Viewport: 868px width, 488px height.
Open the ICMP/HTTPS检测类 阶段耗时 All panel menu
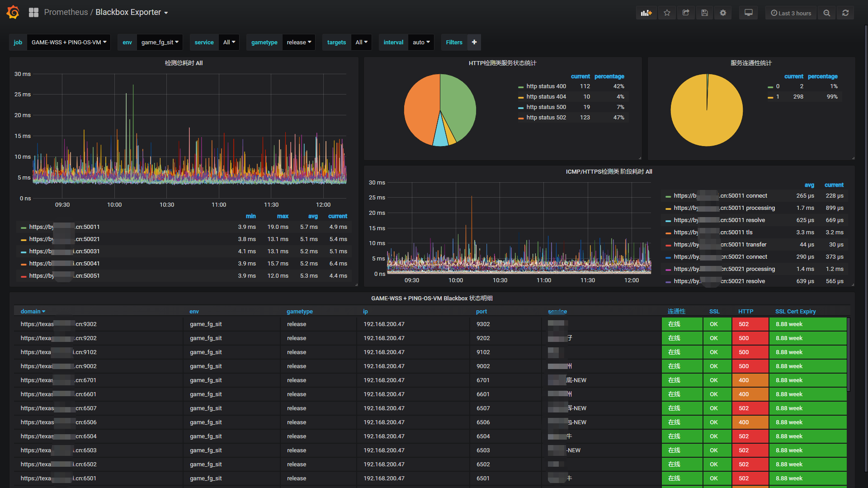[609, 171]
